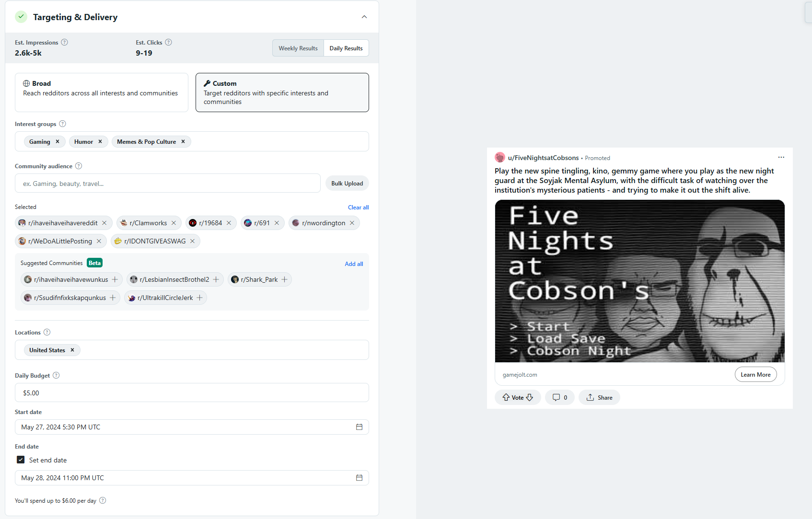
Task: Collapse the Targeting & Delivery section chevron
Action: 364,17
